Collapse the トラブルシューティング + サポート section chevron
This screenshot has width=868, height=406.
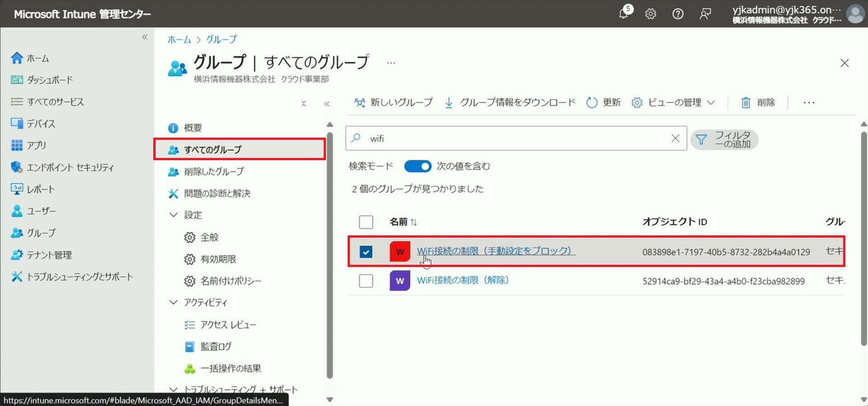coord(173,389)
